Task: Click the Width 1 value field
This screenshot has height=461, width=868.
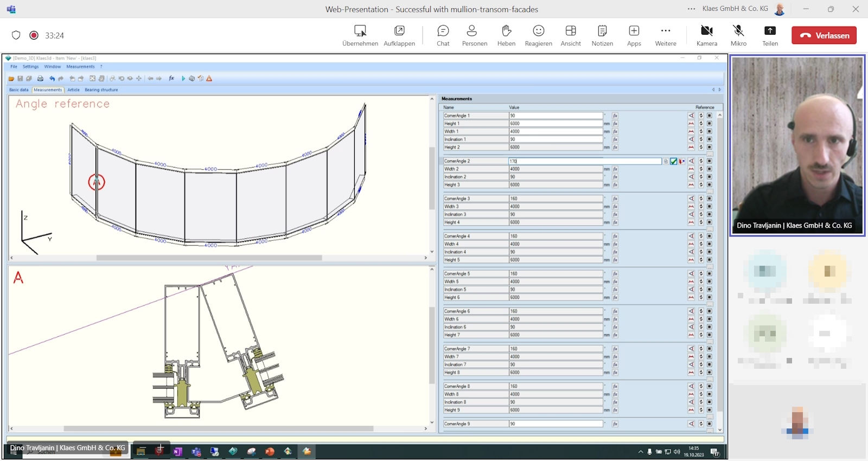Action: pos(556,131)
